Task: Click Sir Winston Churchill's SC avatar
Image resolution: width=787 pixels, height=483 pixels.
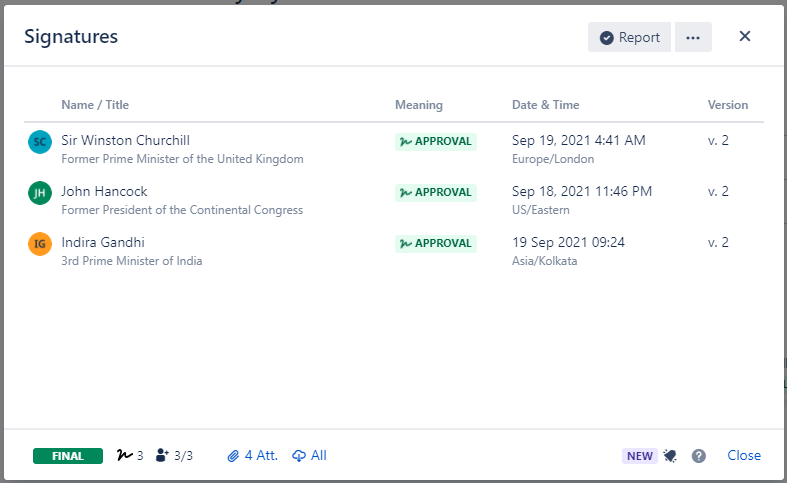Action: (39, 142)
